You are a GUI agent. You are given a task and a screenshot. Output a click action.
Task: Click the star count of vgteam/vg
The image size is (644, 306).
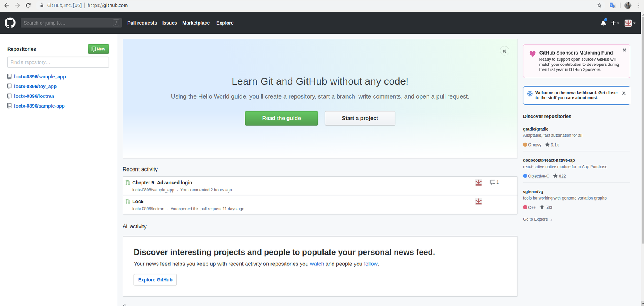click(546, 207)
